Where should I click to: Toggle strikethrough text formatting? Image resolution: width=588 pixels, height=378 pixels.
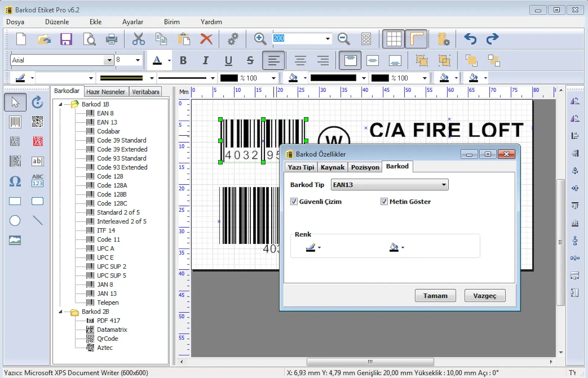pyautogui.click(x=250, y=60)
